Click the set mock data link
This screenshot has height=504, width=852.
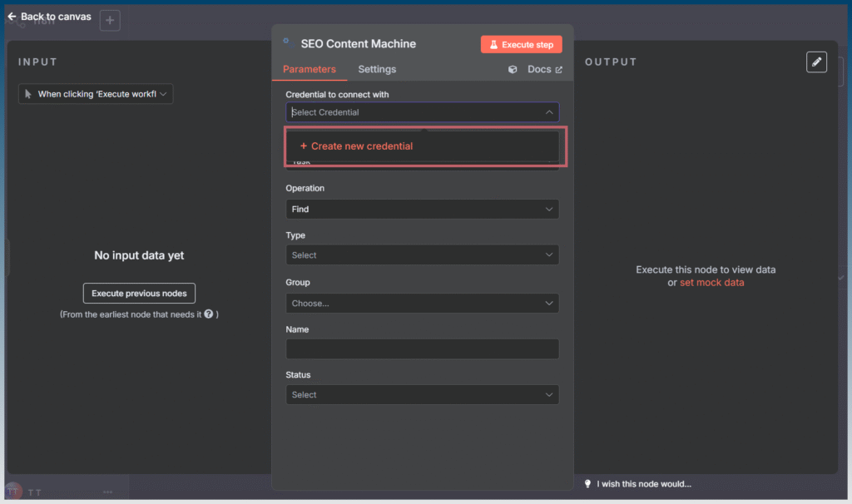pyautogui.click(x=712, y=283)
